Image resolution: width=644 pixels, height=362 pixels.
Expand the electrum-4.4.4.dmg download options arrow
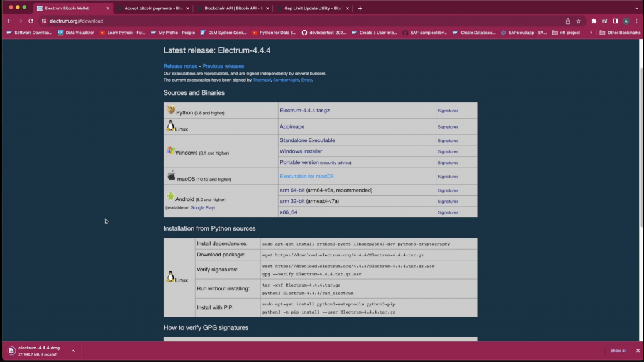[73, 351]
